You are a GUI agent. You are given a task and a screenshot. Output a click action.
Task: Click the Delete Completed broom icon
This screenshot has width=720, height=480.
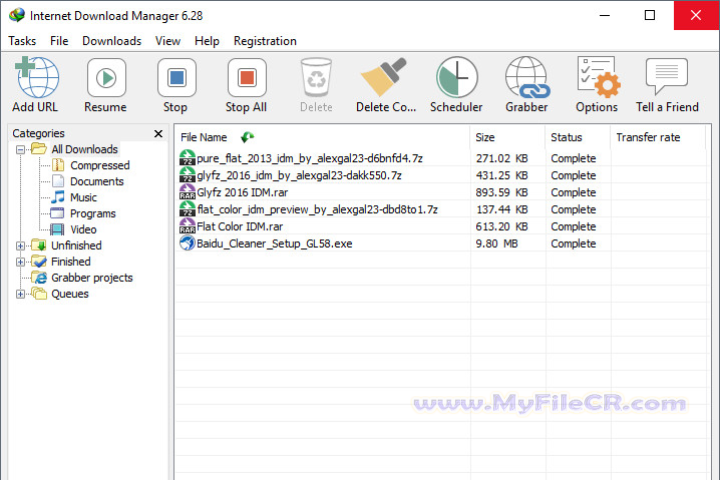[x=384, y=77]
